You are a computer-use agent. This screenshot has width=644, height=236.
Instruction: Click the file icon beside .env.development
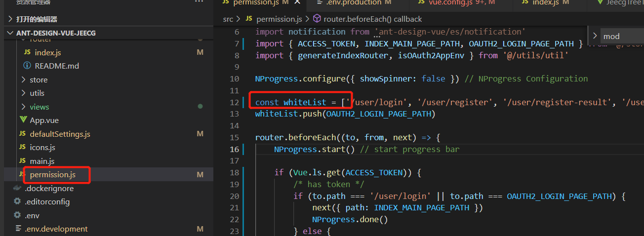tap(17, 229)
